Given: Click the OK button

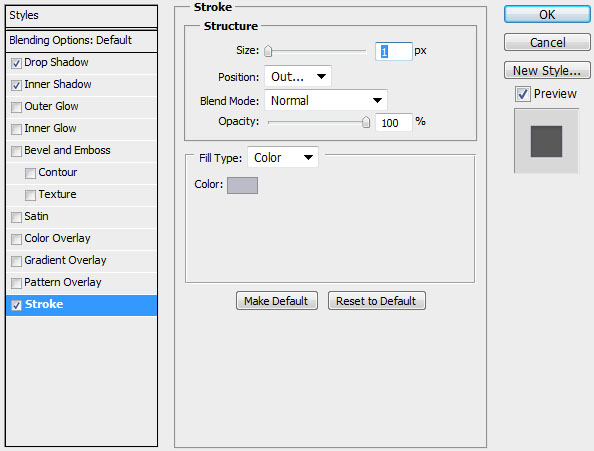Looking at the screenshot, I should (547, 14).
